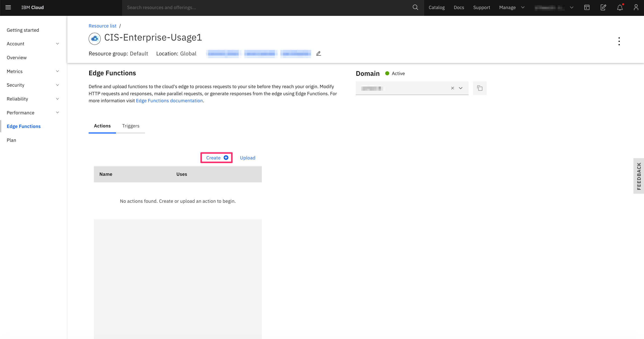Open the Docs link
The image size is (644, 339).
click(459, 7)
